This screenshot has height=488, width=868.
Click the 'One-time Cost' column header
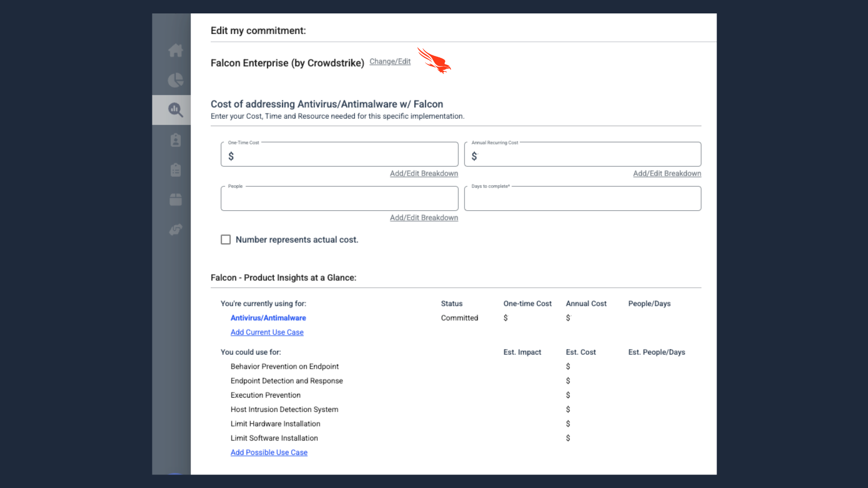click(528, 304)
